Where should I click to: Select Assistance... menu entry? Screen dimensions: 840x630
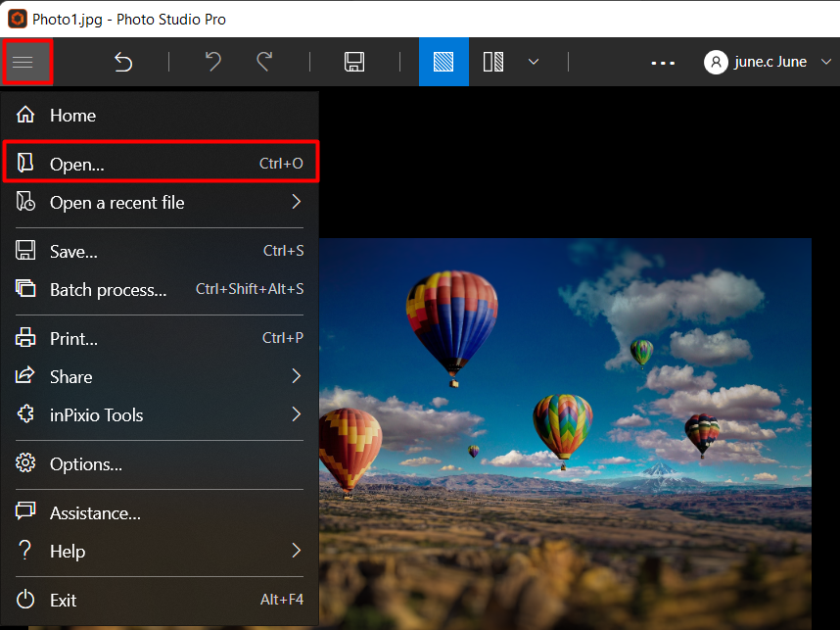tap(161, 513)
